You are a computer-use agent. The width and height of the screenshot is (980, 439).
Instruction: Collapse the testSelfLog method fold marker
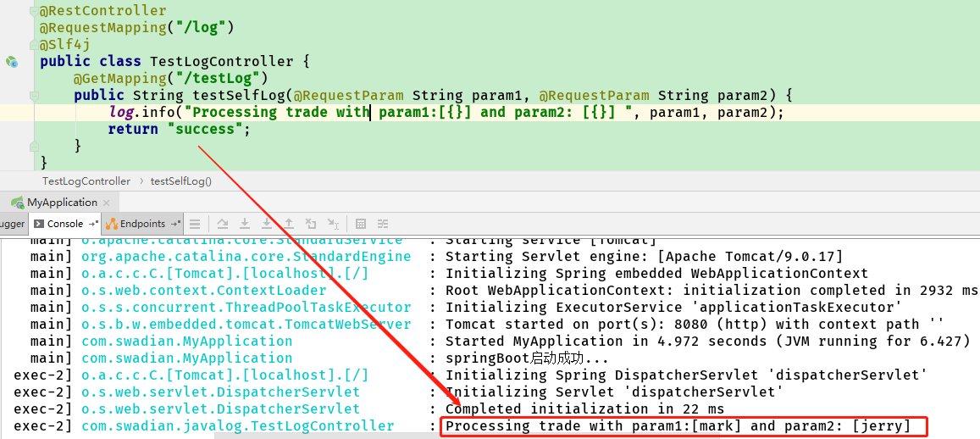coord(34,96)
